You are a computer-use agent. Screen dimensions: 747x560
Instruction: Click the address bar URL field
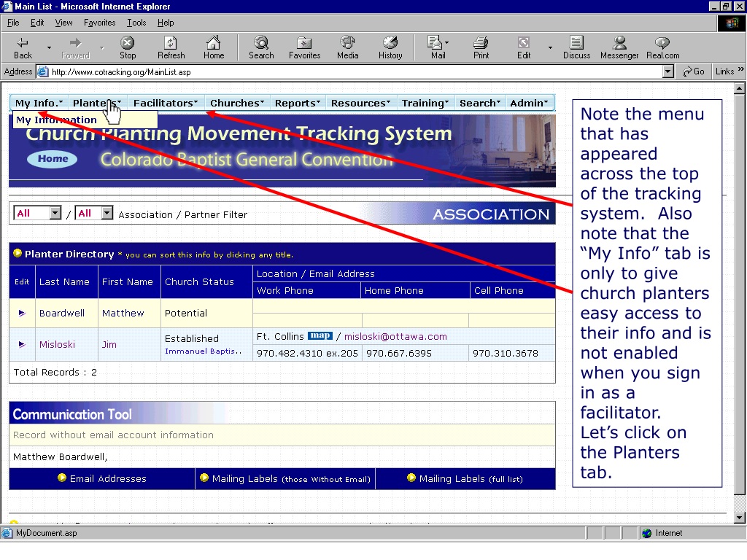coord(350,72)
